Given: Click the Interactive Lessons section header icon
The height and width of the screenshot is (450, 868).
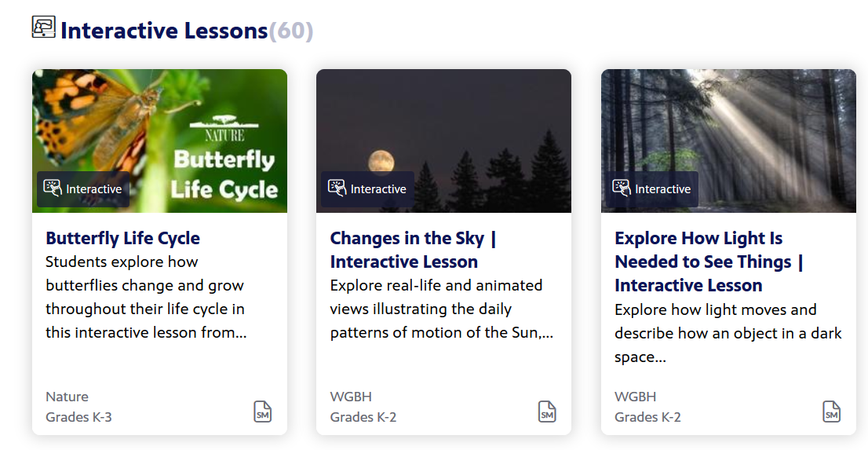Looking at the screenshot, I should tap(44, 27).
